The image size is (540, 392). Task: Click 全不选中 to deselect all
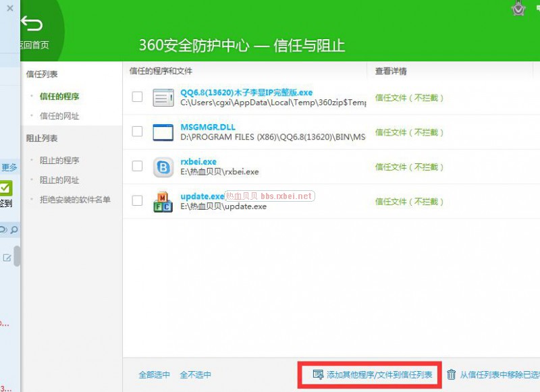[195, 375]
